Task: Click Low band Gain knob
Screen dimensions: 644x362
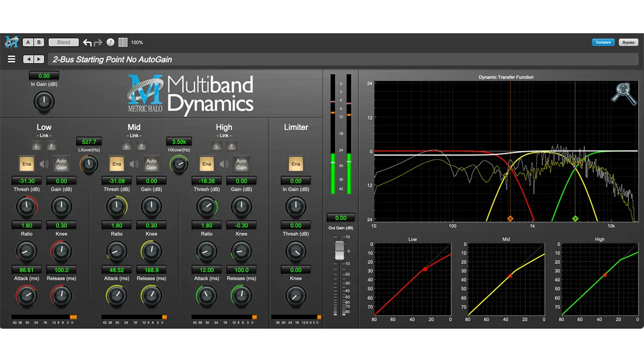Action: click(x=61, y=206)
